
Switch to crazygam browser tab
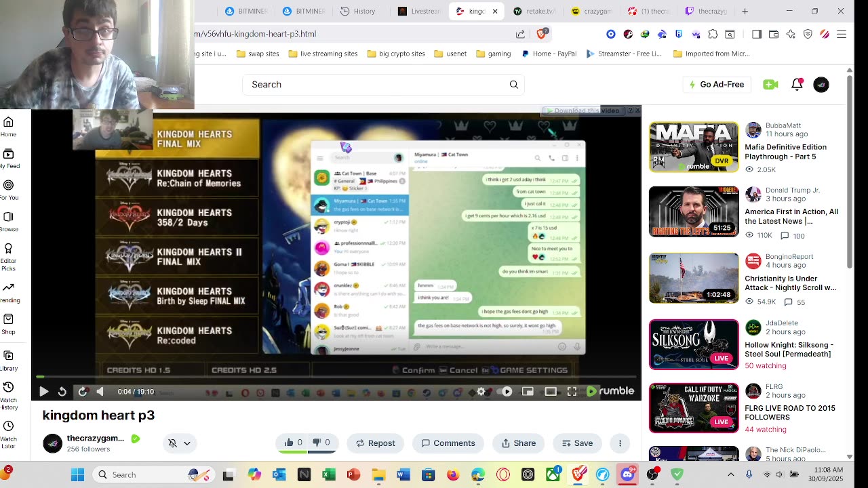tap(592, 11)
